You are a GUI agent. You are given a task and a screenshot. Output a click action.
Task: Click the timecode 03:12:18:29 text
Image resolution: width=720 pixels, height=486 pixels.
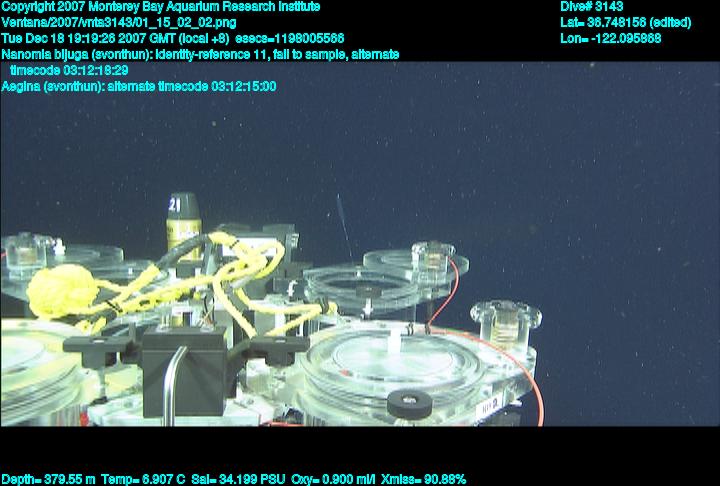[x=68, y=70]
